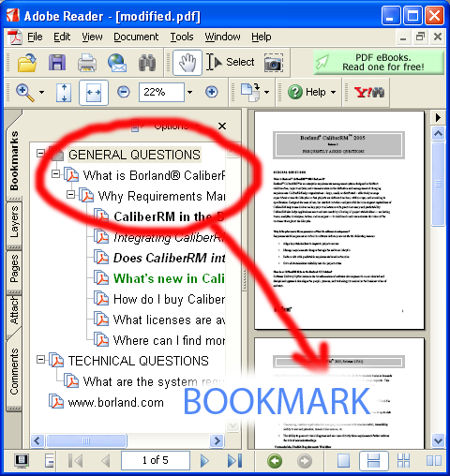Click the bookmarks horizontal scrollbar thumb
The height and width of the screenshot is (476, 450).
(86, 440)
